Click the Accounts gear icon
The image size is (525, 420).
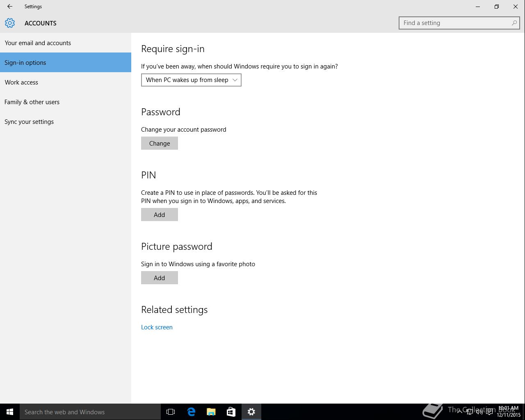(10, 23)
